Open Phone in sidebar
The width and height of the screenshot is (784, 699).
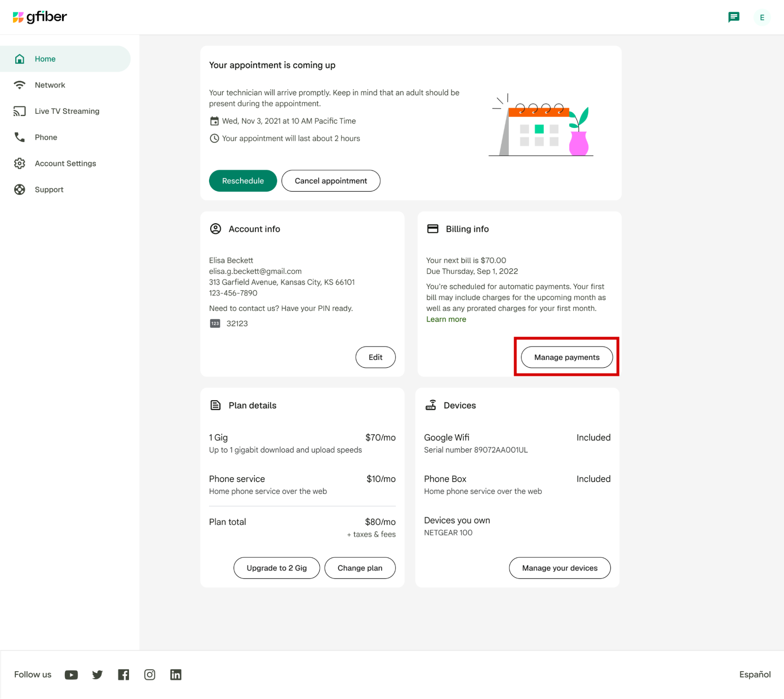coord(65,137)
